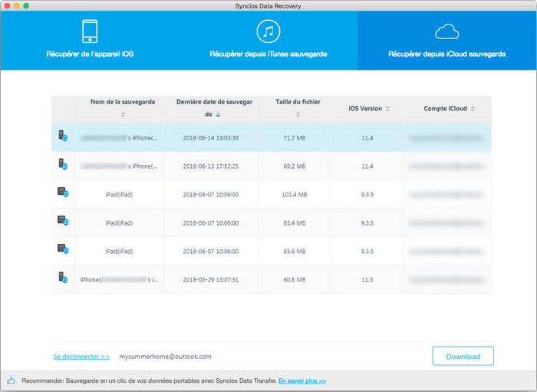This screenshot has width=537, height=392.
Task: Click the thumbs-up recommend icon
Action: tap(11, 380)
